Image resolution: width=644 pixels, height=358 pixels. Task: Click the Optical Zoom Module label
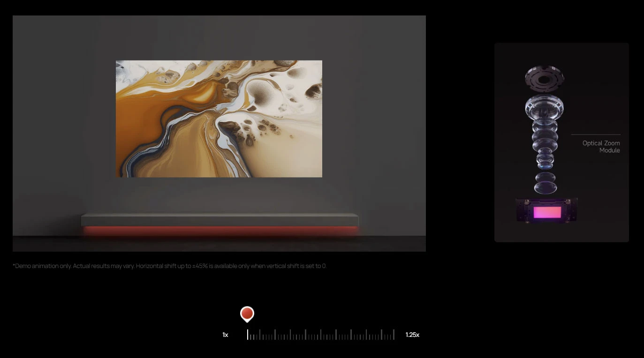pos(601,147)
